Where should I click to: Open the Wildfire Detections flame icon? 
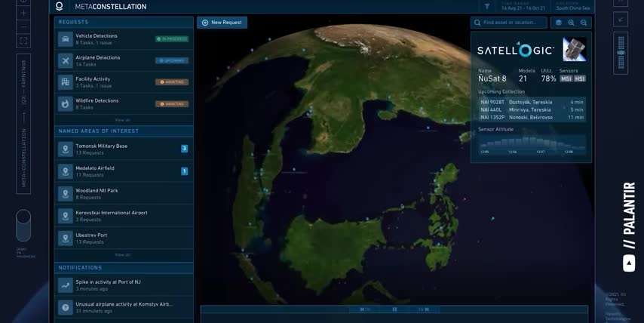click(66, 103)
